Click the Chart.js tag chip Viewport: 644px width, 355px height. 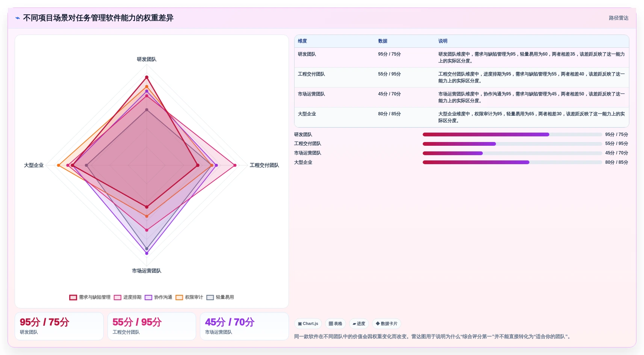coord(308,323)
